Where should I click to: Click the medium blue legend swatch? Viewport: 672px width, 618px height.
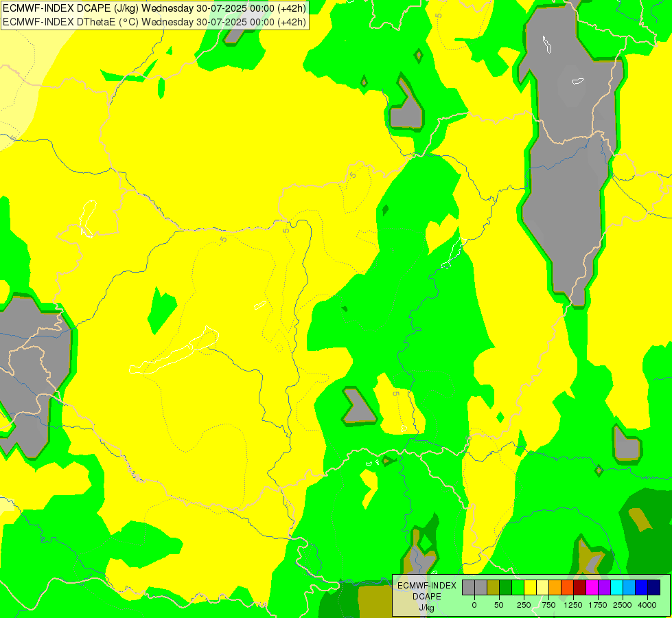click(x=642, y=588)
